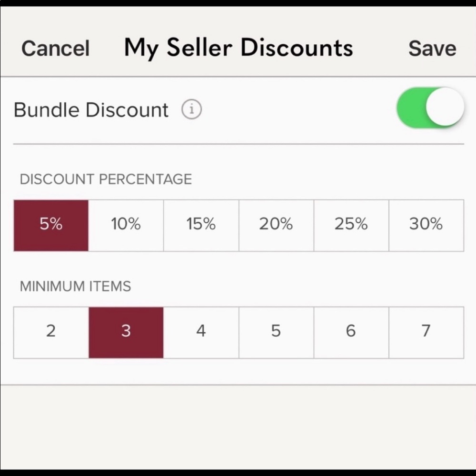Tap the Bundle Discount info icon
Image resolution: width=476 pixels, height=476 pixels.
click(191, 110)
